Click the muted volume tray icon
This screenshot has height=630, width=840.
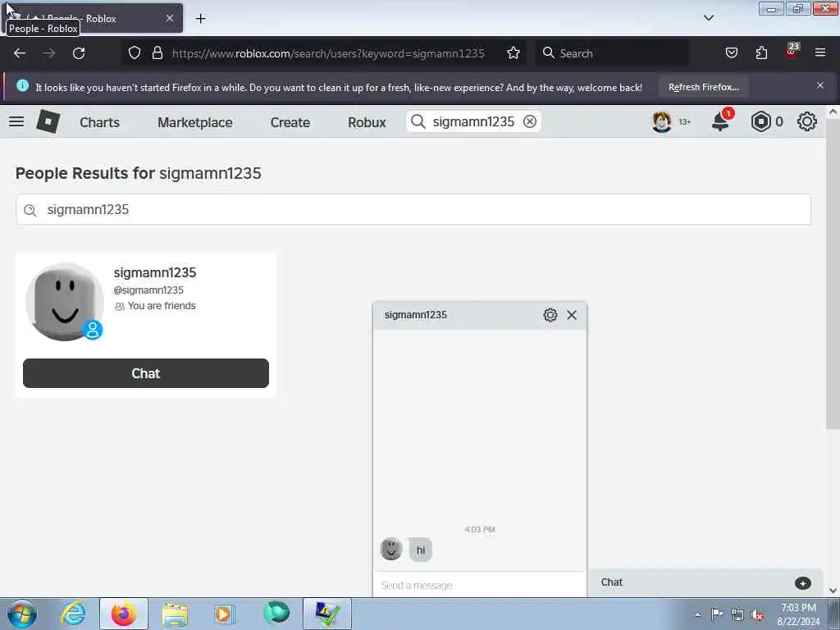757,615
